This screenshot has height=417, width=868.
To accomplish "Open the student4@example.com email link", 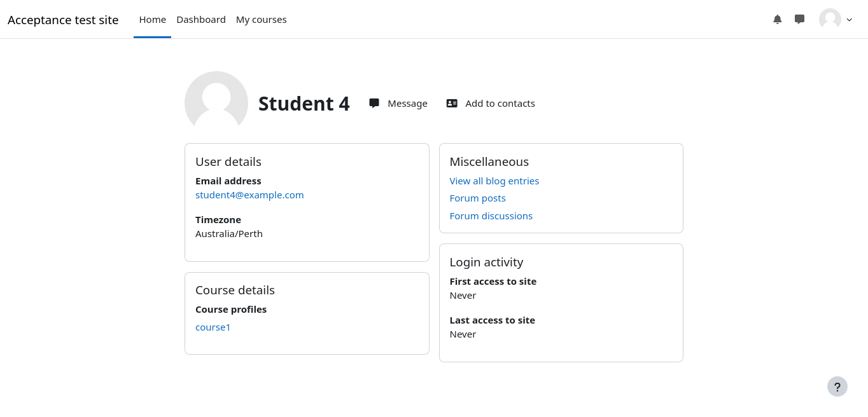I will pos(249,195).
